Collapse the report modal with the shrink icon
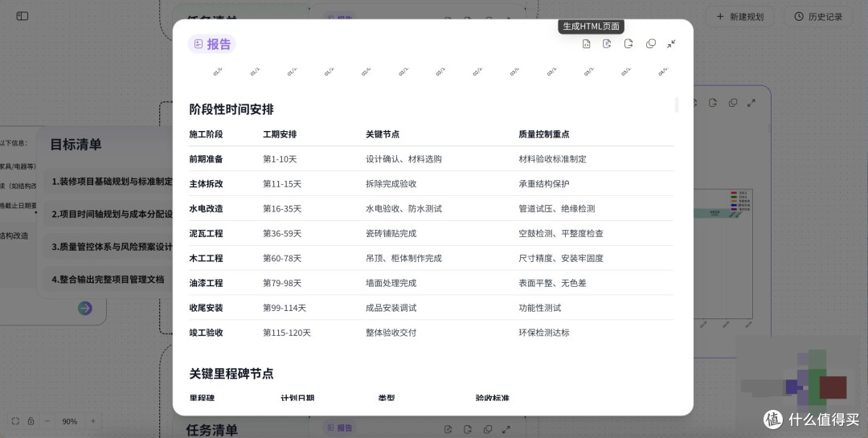The width and height of the screenshot is (868, 438). [x=671, y=43]
